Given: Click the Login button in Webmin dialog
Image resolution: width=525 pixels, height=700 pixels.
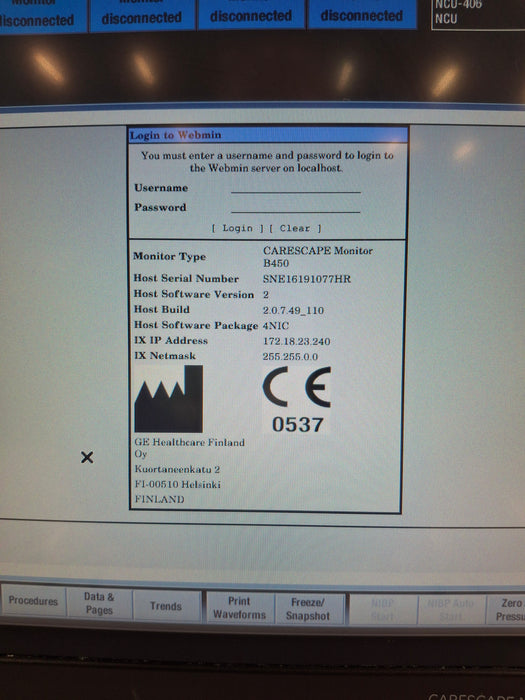Looking at the screenshot, I should click(x=237, y=228).
